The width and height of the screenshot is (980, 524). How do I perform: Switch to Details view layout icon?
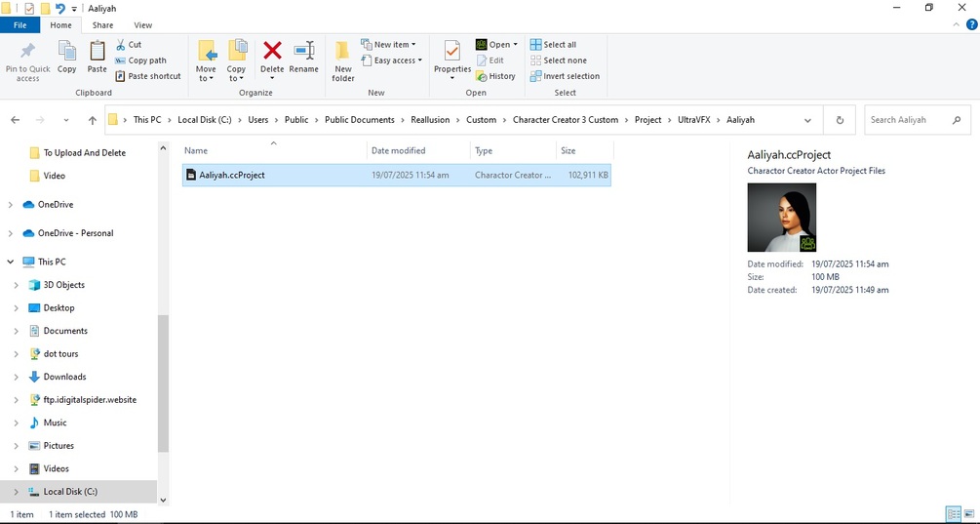coord(953,514)
